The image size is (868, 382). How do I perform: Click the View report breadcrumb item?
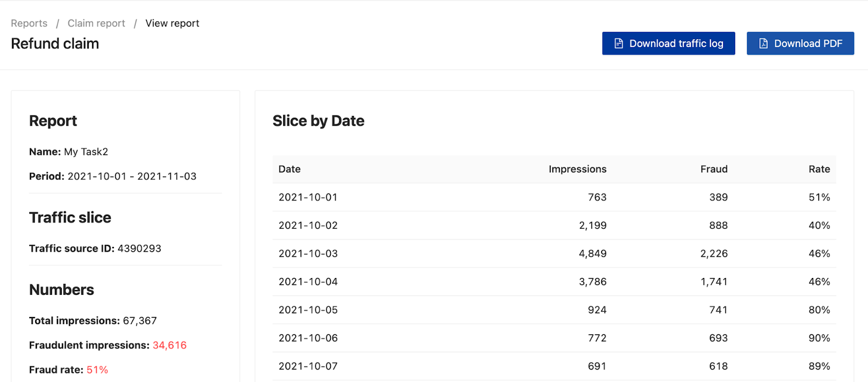(x=172, y=23)
